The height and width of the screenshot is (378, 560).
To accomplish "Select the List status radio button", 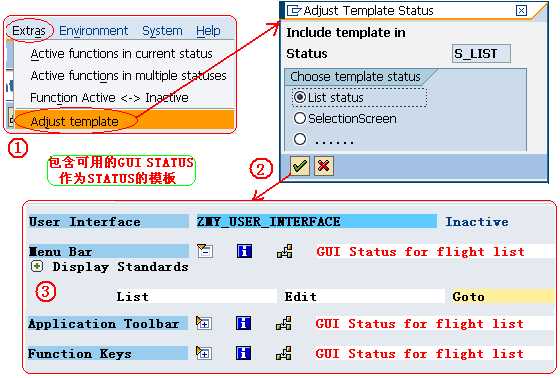I will [299, 97].
